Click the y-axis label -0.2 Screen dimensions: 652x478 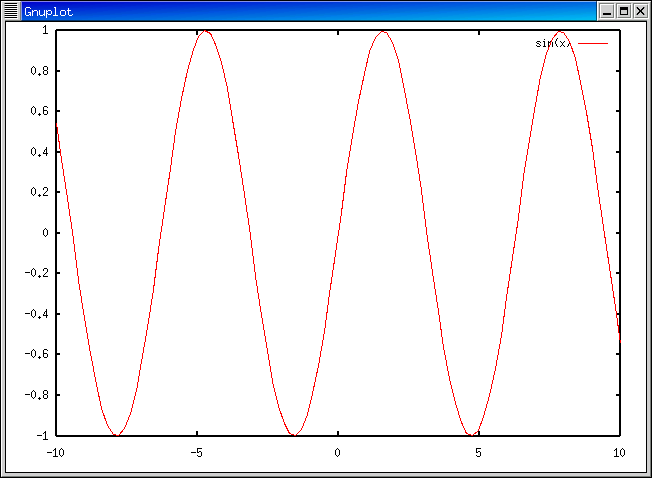[x=37, y=273]
